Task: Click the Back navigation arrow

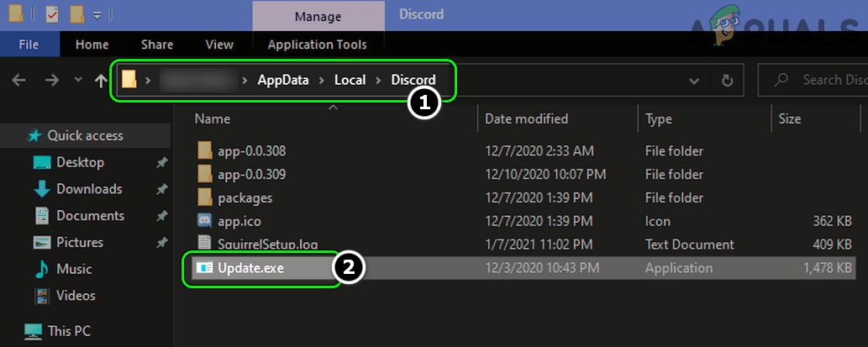Action: (x=19, y=81)
